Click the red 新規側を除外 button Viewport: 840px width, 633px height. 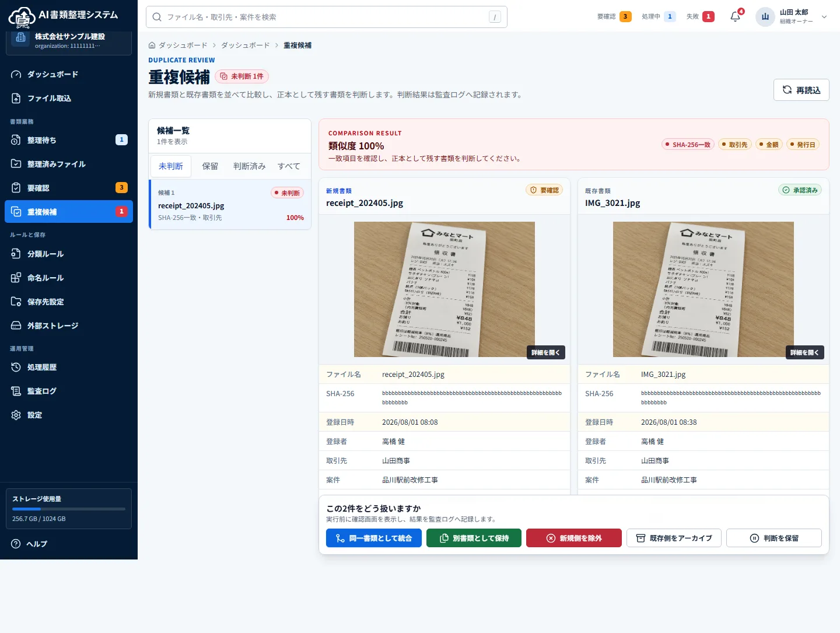[x=574, y=538]
